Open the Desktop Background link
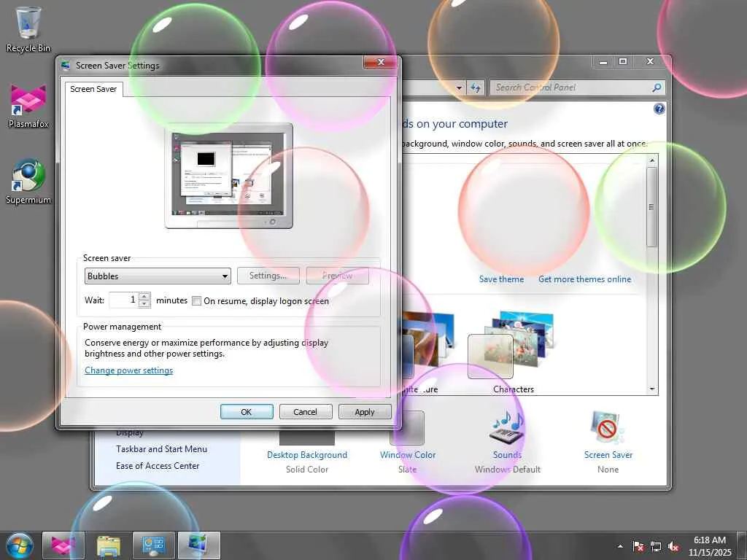Image resolution: width=747 pixels, height=560 pixels. [307, 455]
